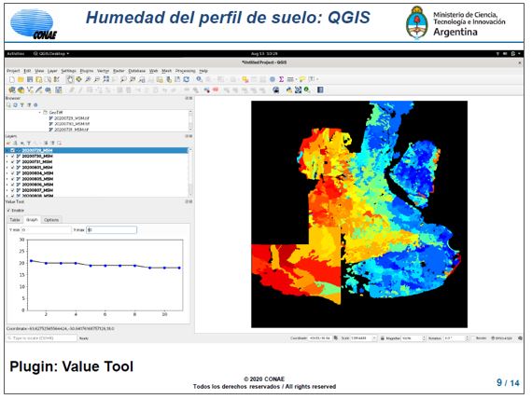This screenshot has height=399, width=532.
Task: Expand the 20200730_MSM layer legend arrow
Action: click(x=7, y=157)
